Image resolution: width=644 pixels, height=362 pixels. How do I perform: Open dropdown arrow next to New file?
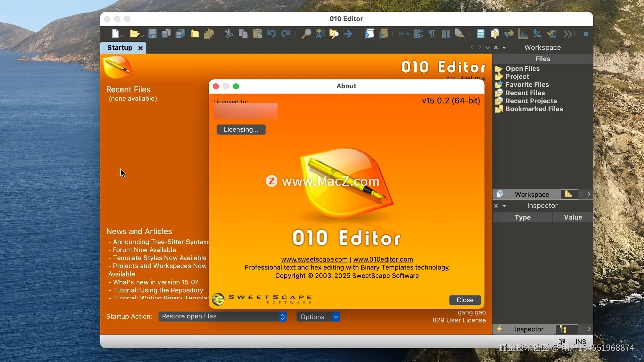pyautogui.click(x=123, y=35)
